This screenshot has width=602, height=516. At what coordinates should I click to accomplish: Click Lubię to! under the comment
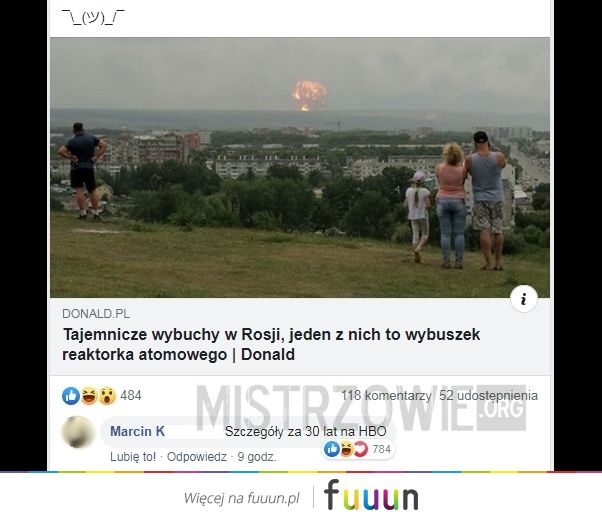[x=133, y=457]
